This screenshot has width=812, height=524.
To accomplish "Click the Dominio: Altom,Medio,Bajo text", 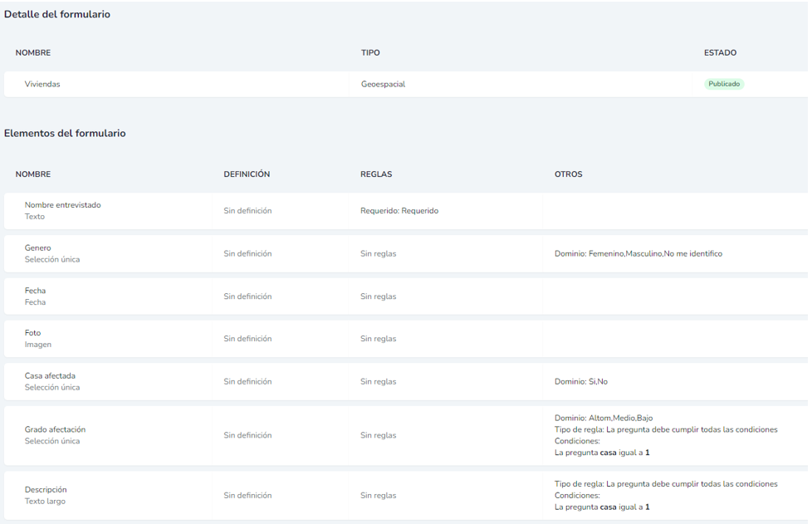I will [604, 418].
